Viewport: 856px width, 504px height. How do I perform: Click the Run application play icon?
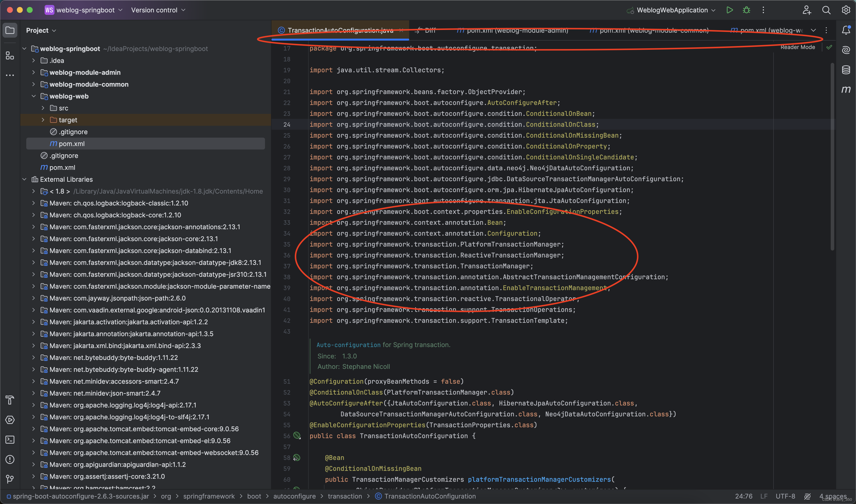click(729, 10)
